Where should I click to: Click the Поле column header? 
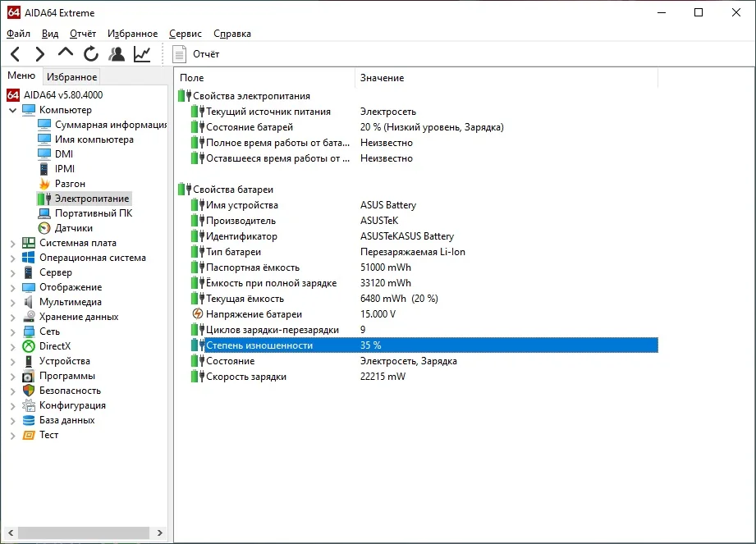264,78
